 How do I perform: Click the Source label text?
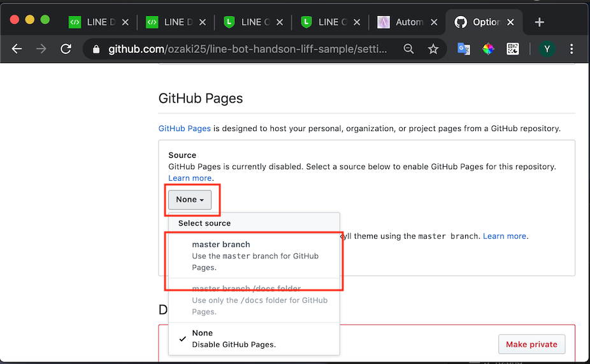click(182, 155)
